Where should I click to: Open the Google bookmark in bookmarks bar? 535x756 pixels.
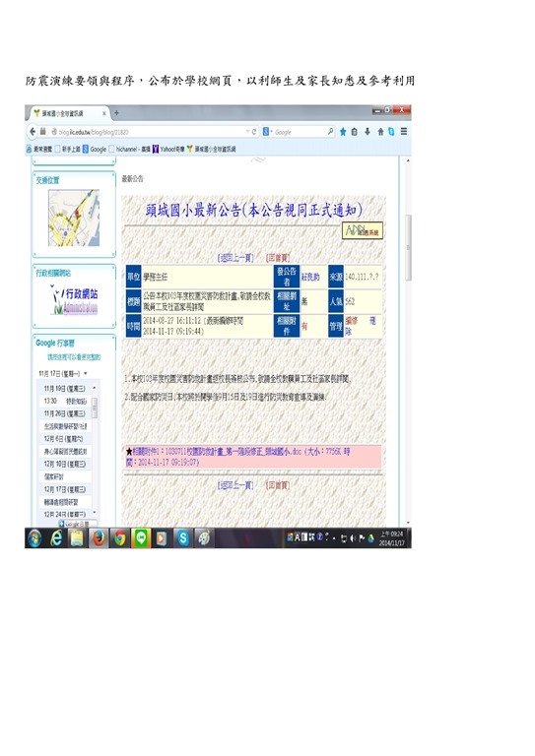[94, 149]
